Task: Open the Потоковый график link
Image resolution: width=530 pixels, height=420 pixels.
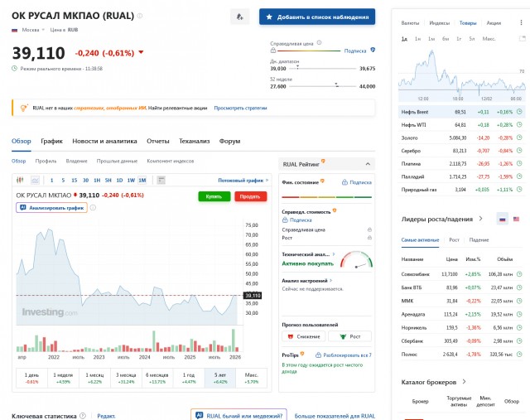Action: [x=243, y=181]
